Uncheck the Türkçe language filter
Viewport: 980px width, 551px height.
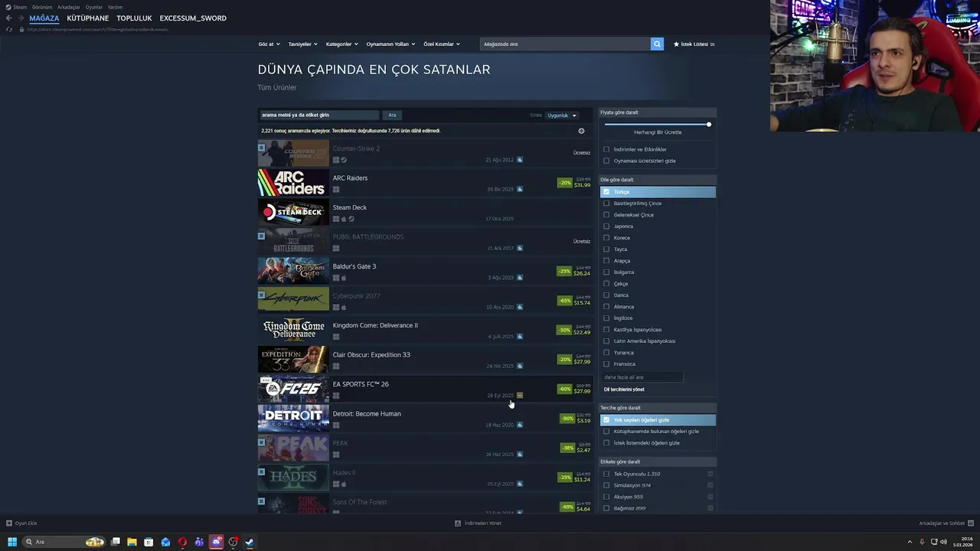click(x=606, y=191)
